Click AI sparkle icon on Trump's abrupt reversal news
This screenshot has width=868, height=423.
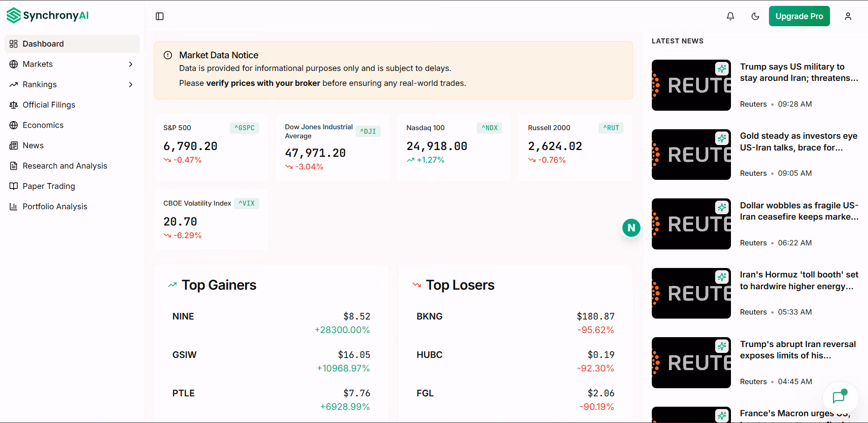[x=722, y=346]
